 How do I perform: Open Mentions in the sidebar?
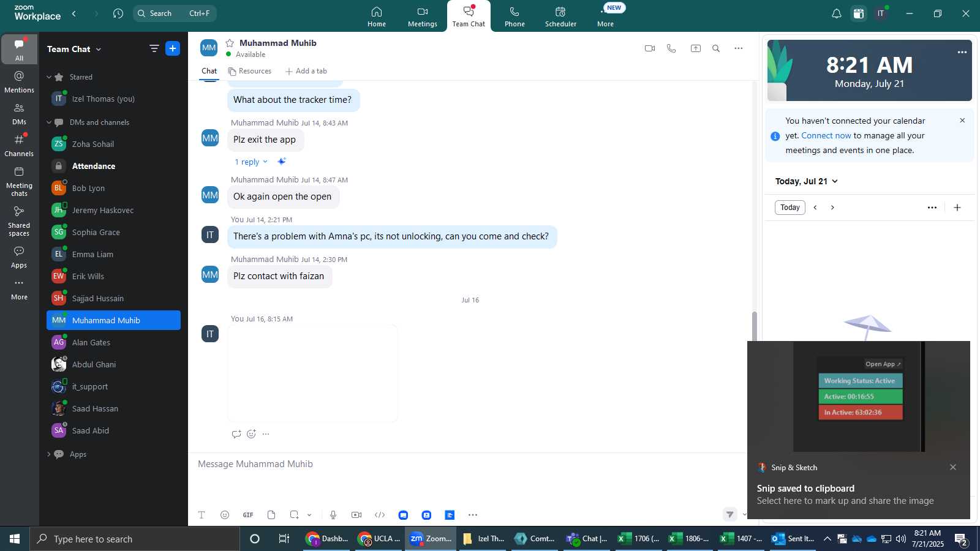tap(19, 81)
